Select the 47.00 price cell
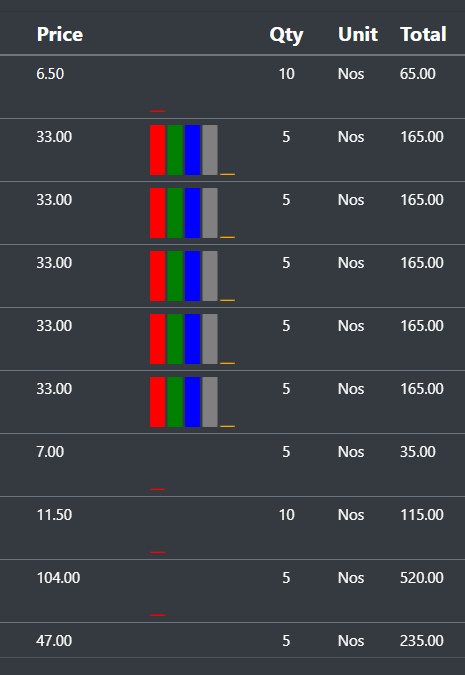The height and width of the screenshot is (675, 465). click(54, 641)
